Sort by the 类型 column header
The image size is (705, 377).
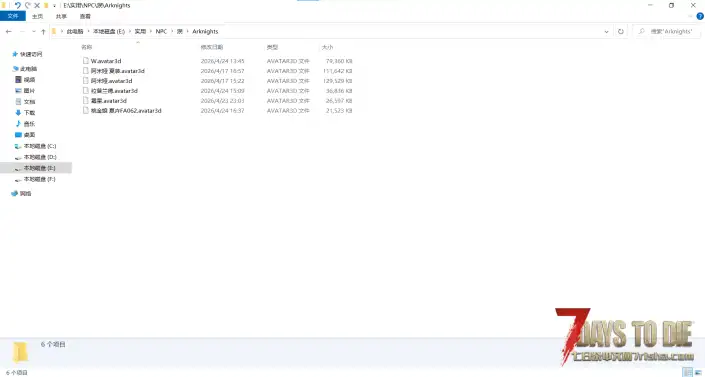[x=272, y=47]
